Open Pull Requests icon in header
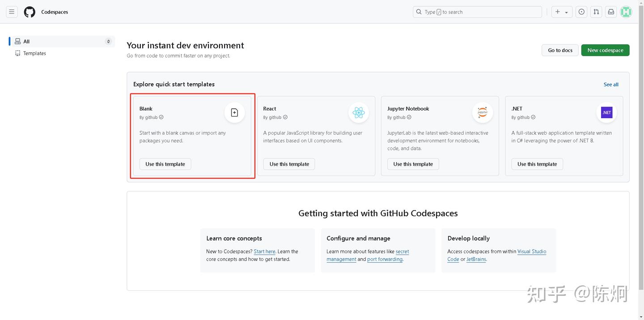The width and height of the screenshot is (644, 320). tap(596, 12)
